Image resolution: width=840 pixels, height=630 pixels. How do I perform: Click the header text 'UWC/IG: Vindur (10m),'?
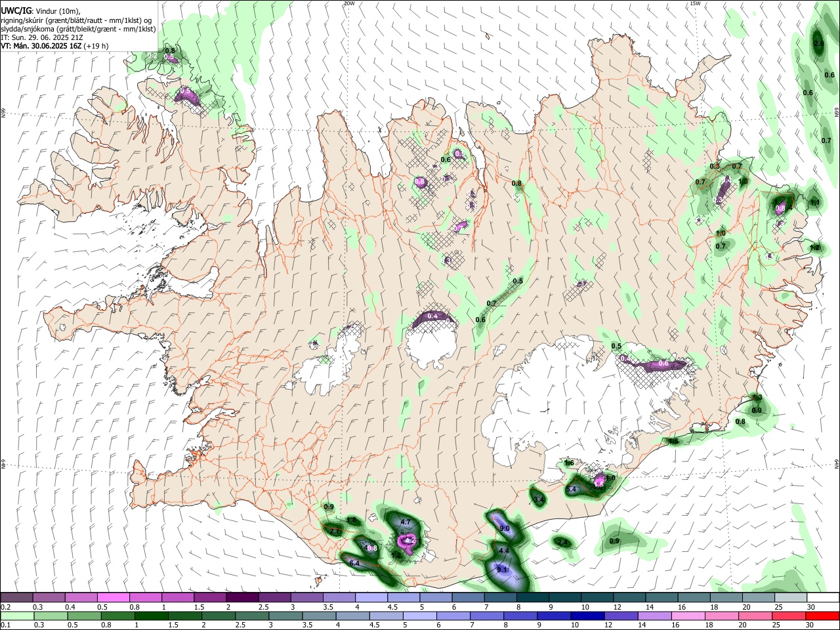coord(40,10)
